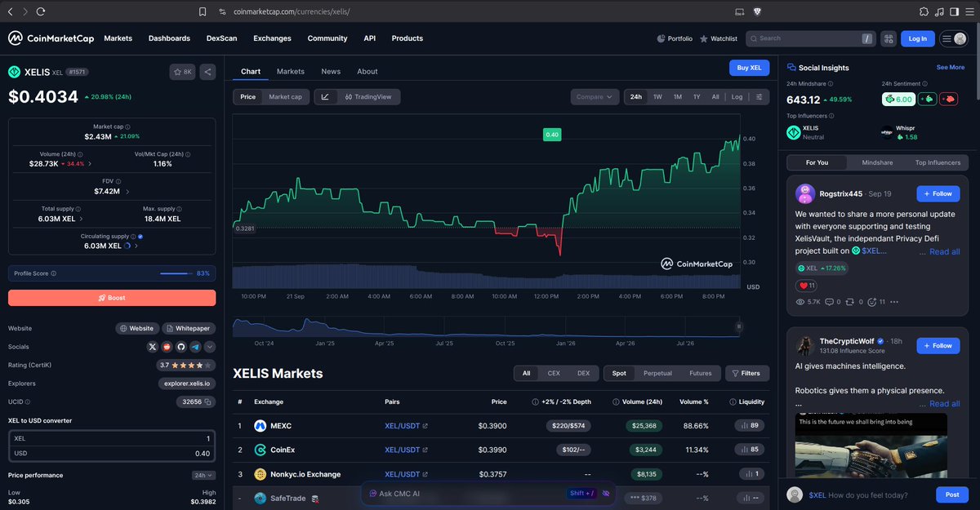Click the Brave shields icon
Image resolution: width=980 pixels, height=510 pixels.
coord(757,12)
